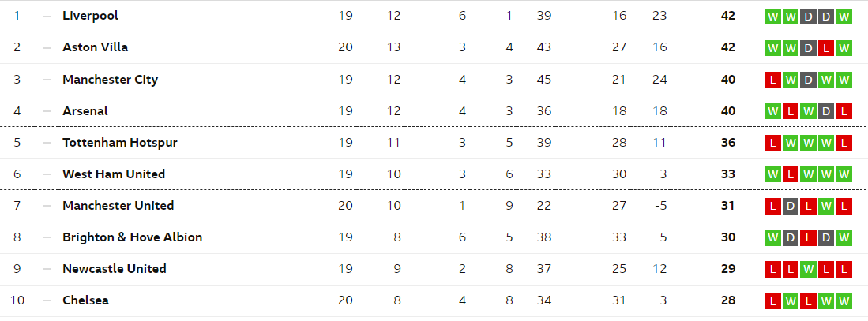Screen dimensions: 868x321
Task: Click Liverpool's most recent win form badge
Action: coord(844,16)
